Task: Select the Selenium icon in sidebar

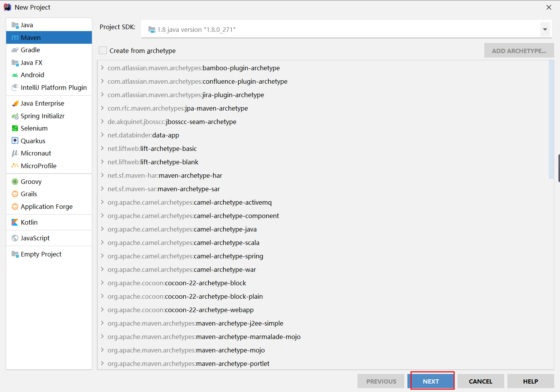Action: click(15, 129)
